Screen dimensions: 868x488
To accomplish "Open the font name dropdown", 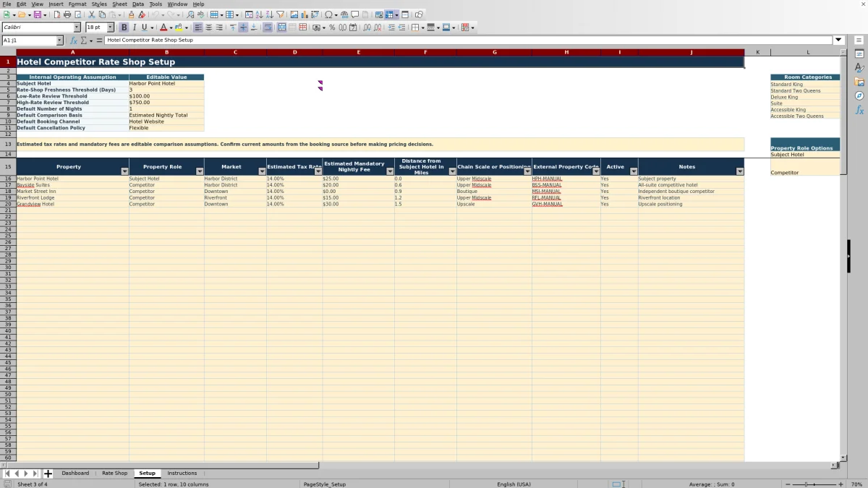I will [x=77, y=27].
